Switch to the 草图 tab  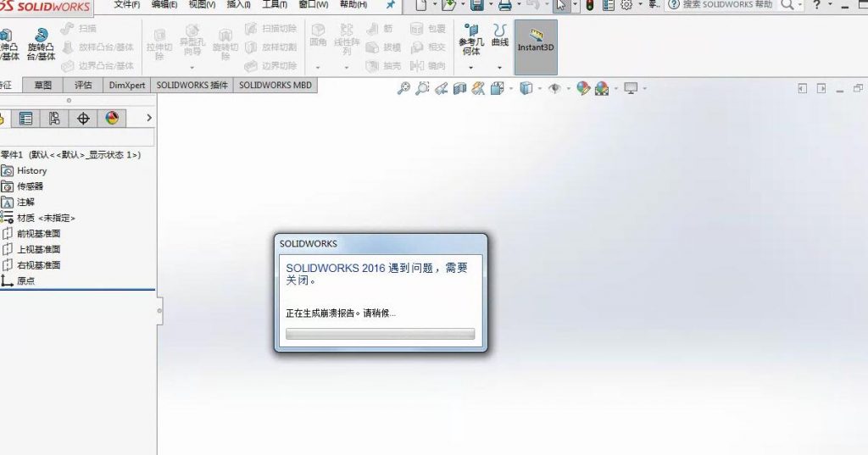pos(42,86)
